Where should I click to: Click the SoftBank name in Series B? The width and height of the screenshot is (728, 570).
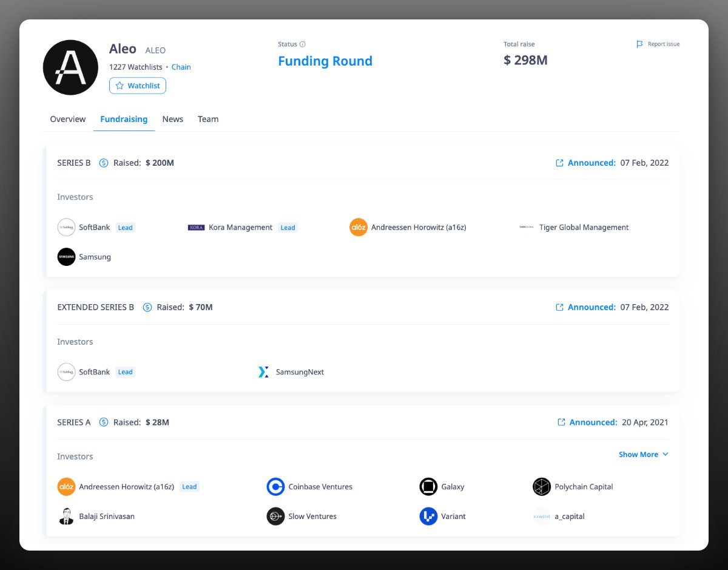click(95, 227)
